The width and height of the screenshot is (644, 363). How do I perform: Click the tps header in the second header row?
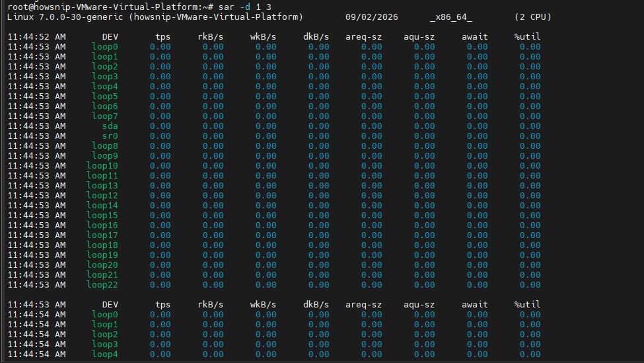tap(162, 304)
